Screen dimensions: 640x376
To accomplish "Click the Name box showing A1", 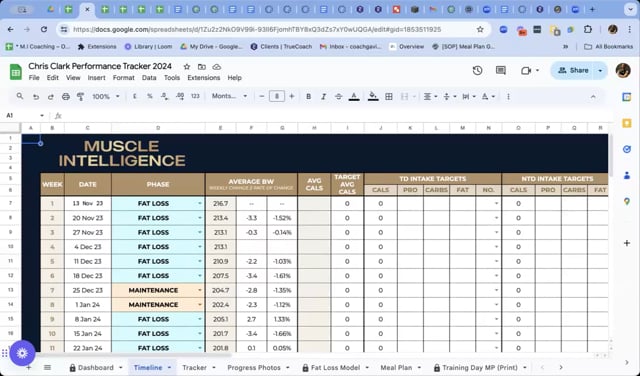I will pyautogui.click(x=24, y=116).
